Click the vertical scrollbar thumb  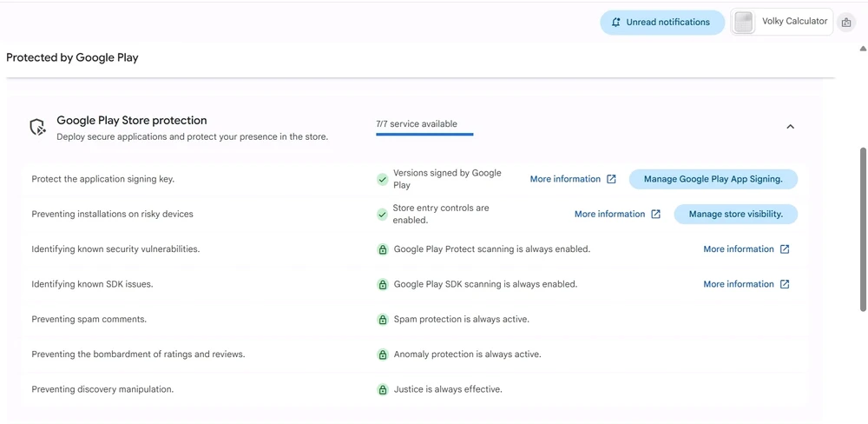(863, 229)
